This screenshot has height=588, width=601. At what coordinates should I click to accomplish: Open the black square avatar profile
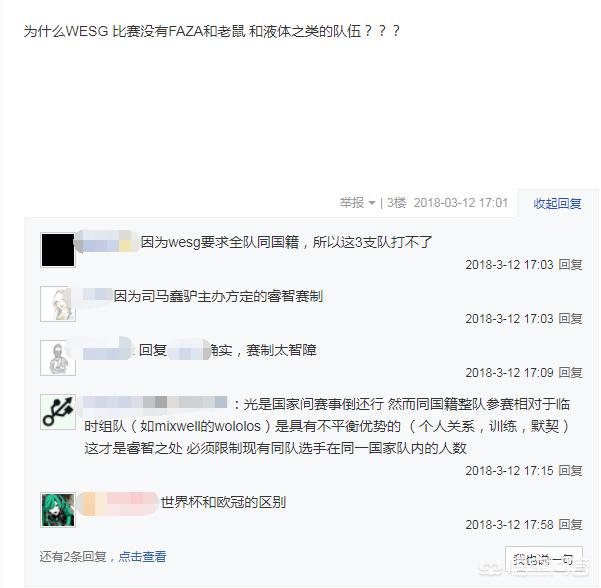tap(58, 250)
